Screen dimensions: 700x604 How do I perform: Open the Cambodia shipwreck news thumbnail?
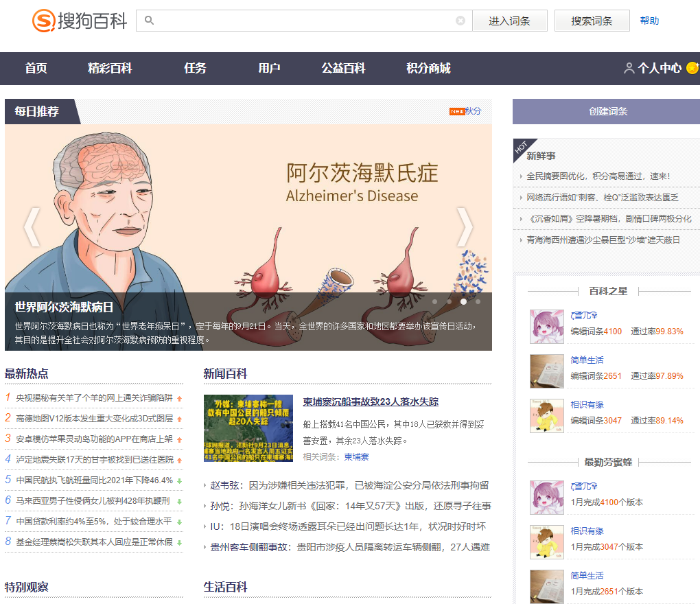248,428
